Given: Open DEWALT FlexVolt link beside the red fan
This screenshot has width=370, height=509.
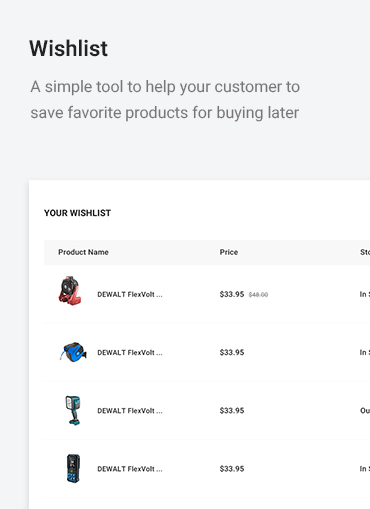Looking at the screenshot, I should click(x=130, y=294).
